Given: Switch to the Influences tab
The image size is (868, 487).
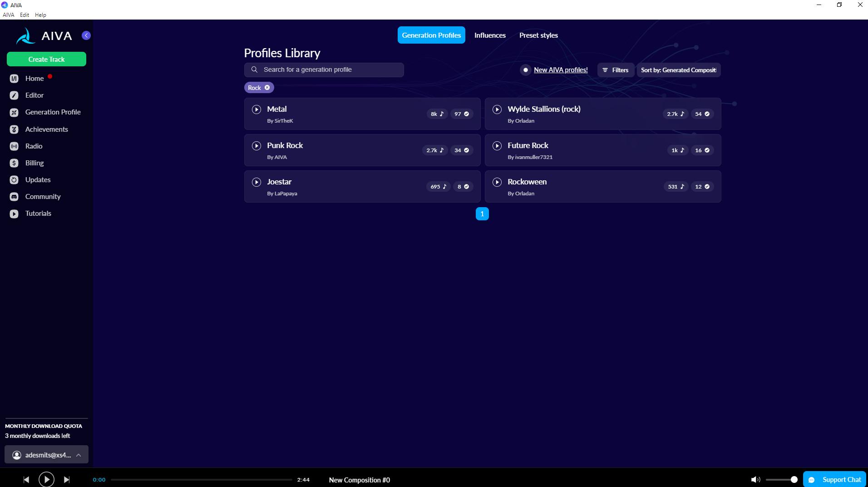Looking at the screenshot, I should (490, 35).
